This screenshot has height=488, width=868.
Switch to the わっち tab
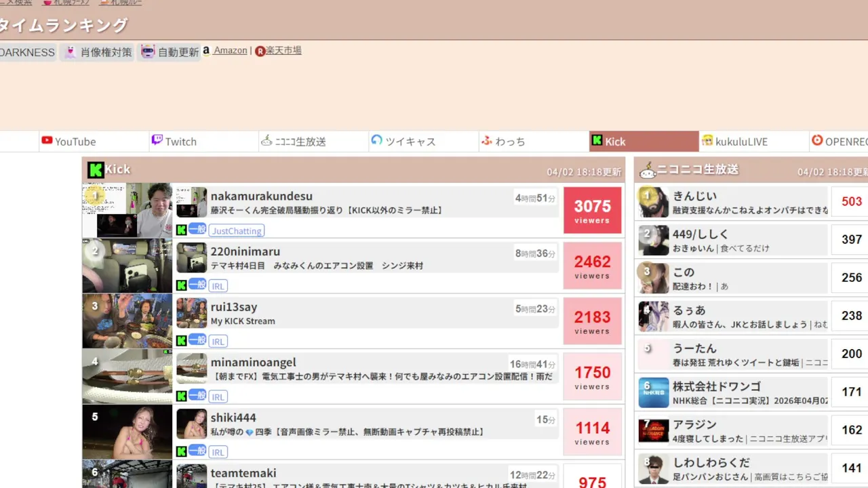(534, 141)
